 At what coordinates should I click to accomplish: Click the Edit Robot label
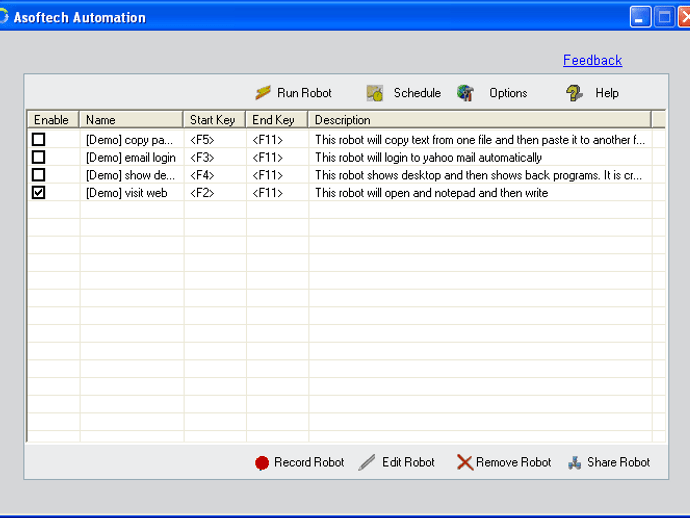408,463
